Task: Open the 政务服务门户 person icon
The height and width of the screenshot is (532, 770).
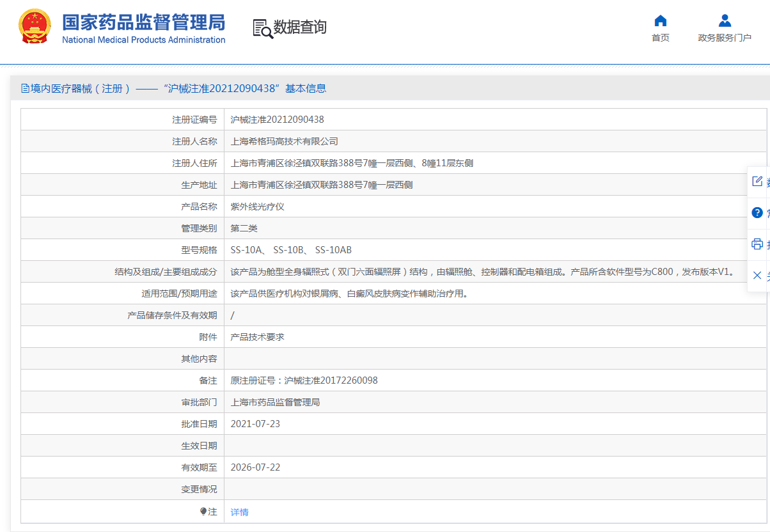Action: [x=725, y=20]
